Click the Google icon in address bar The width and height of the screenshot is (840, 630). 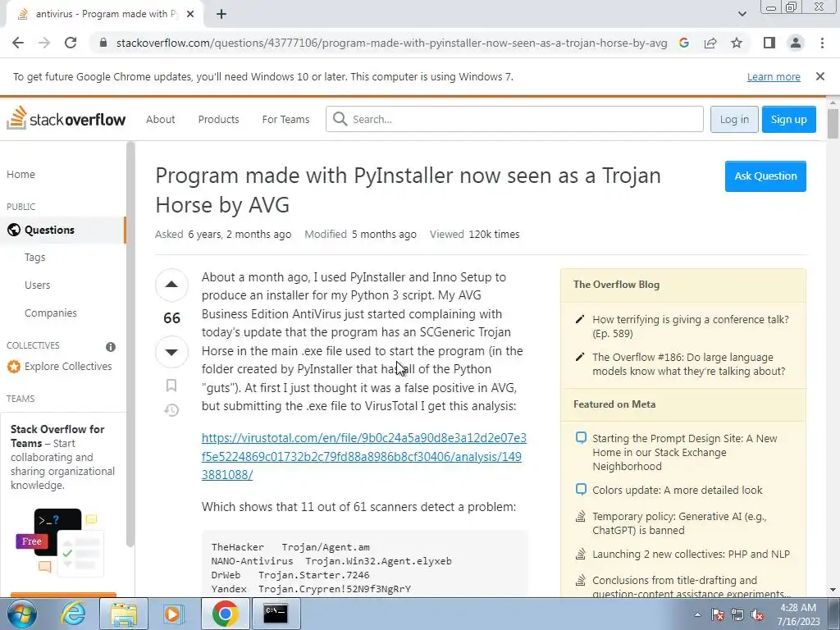point(684,43)
